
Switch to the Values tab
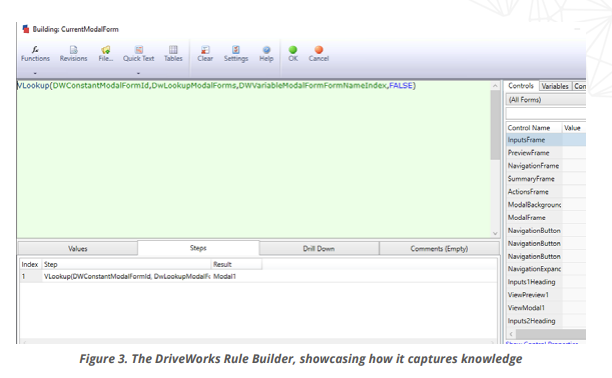click(78, 248)
